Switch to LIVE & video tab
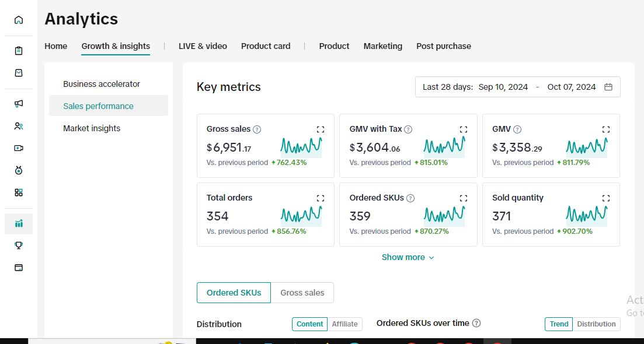The height and width of the screenshot is (344, 644). (x=203, y=46)
